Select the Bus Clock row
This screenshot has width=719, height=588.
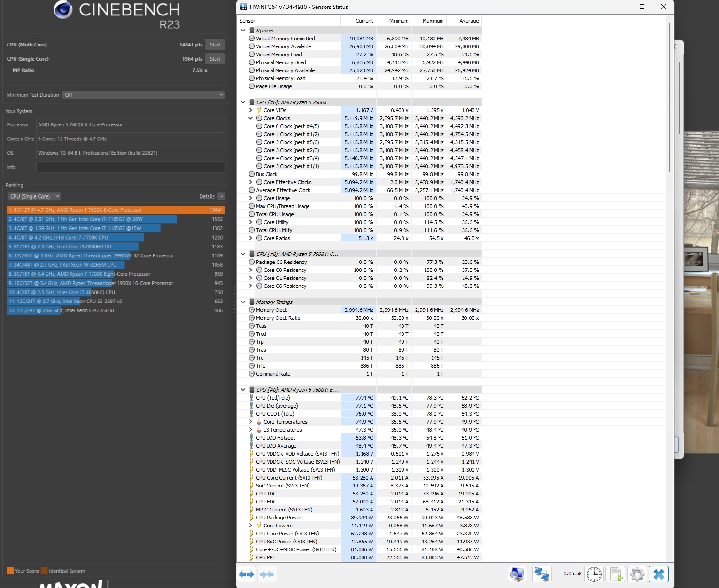pyautogui.click(x=359, y=174)
